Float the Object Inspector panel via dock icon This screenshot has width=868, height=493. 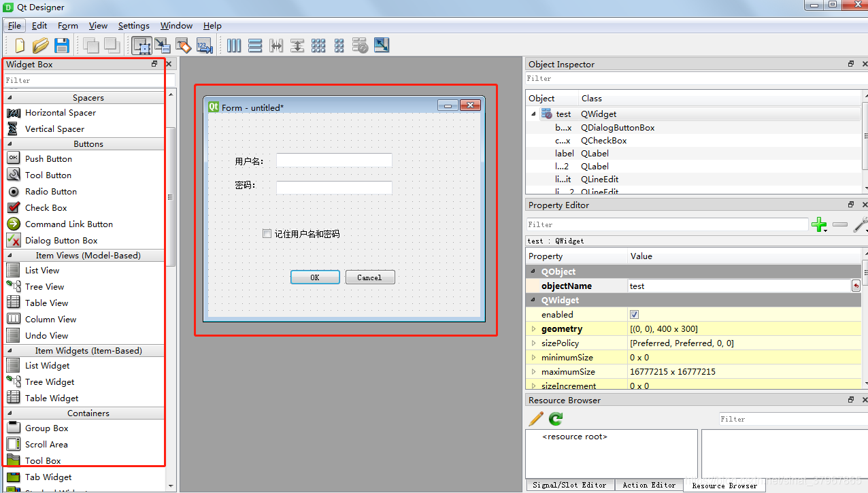click(851, 64)
